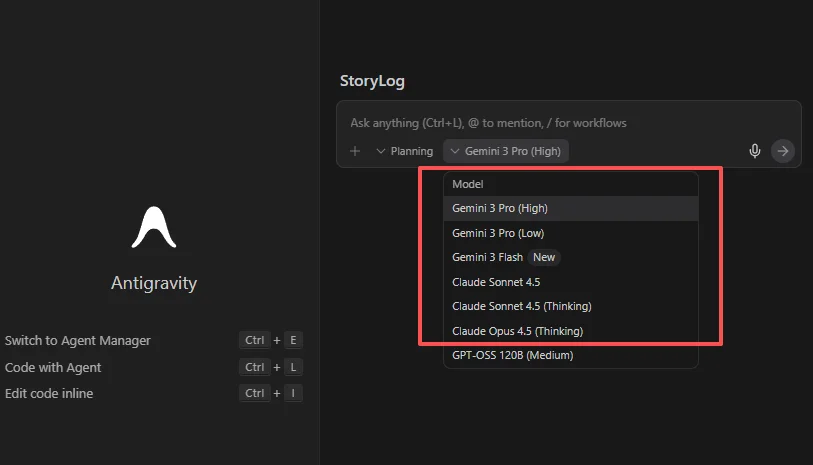Click the L key badge for Code with Agent

point(293,367)
